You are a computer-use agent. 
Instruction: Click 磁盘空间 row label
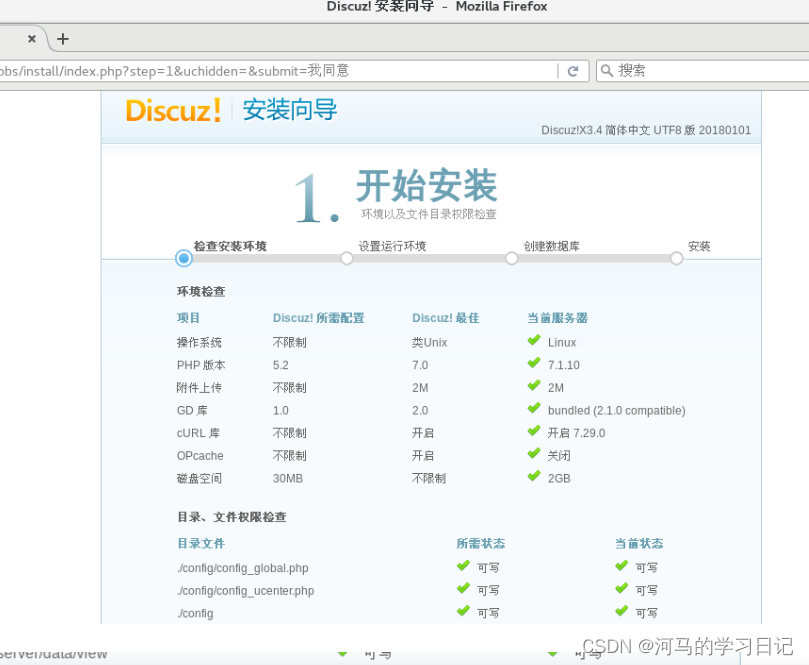point(199,478)
